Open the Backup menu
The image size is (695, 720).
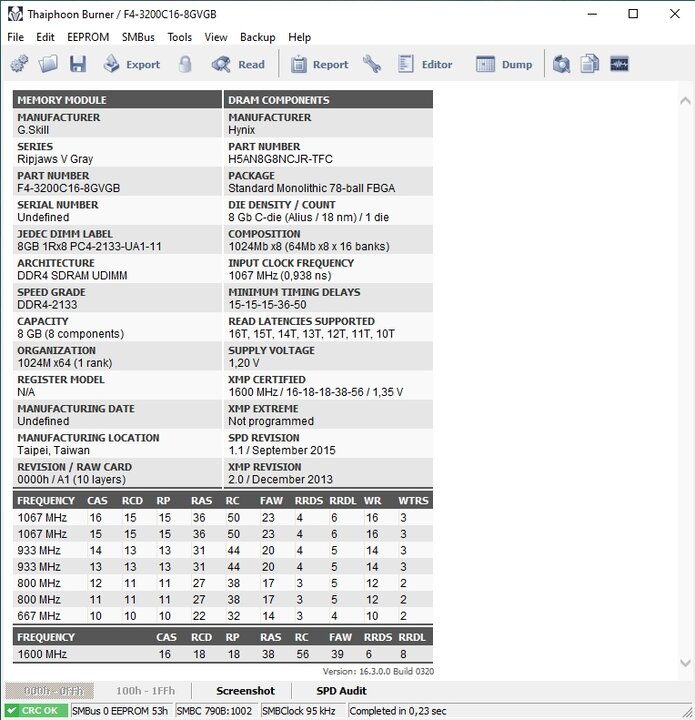click(x=258, y=37)
